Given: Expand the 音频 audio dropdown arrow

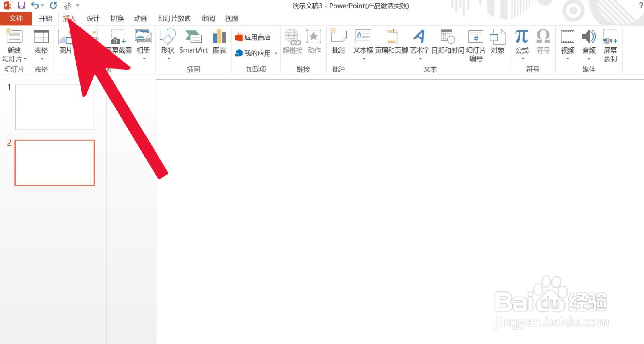Looking at the screenshot, I should point(589,59).
